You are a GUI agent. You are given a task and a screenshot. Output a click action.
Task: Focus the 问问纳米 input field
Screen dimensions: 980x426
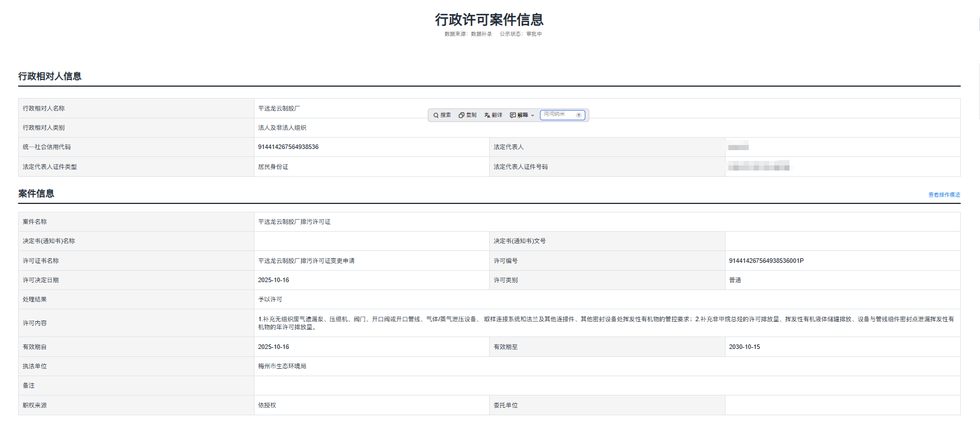click(558, 115)
